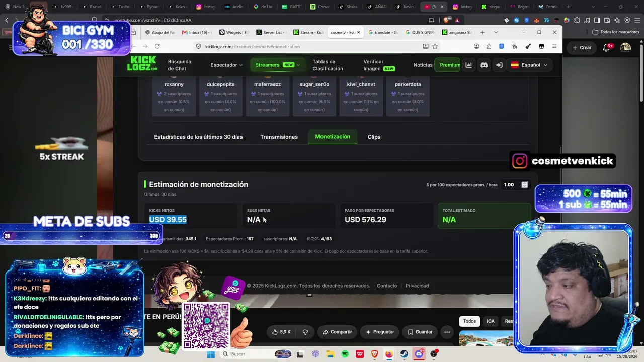Open the roxanny streamer card
This screenshot has height=362, width=644.
tap(174, 97)
